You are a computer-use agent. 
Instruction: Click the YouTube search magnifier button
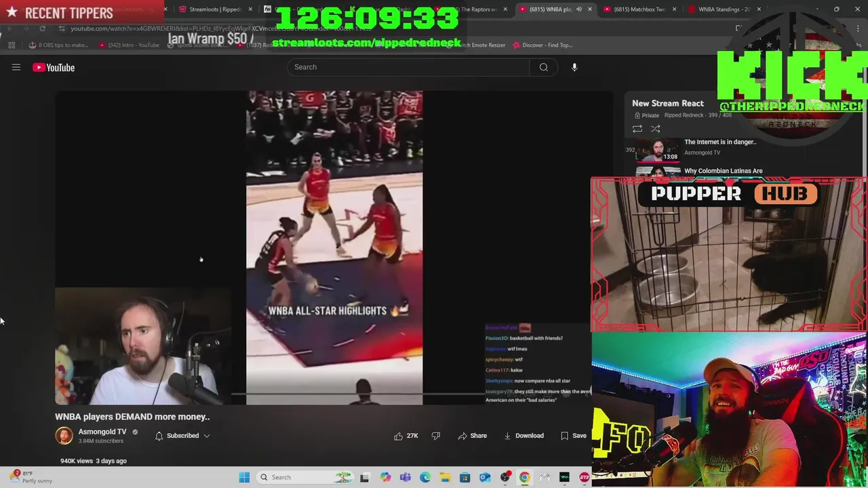(544, 67)
